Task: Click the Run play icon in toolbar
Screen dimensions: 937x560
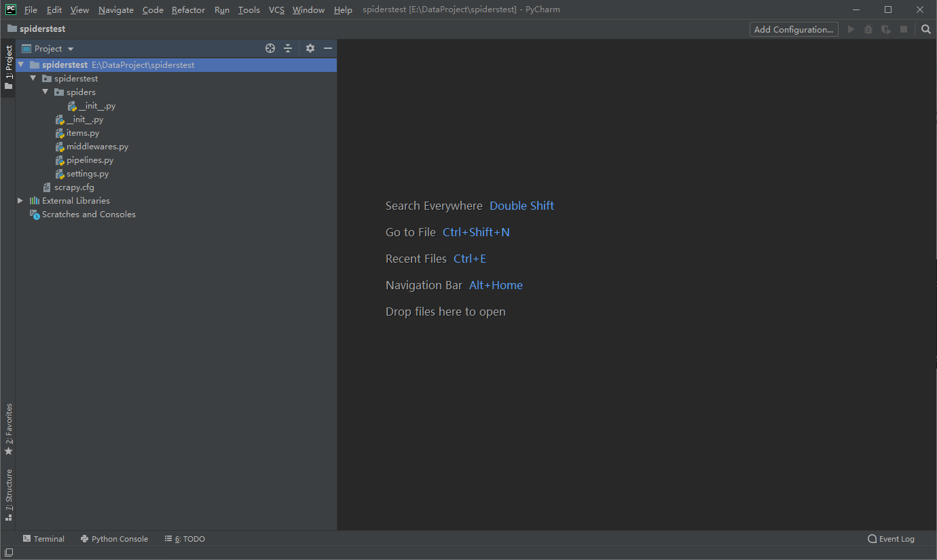Action: (851, 29)
